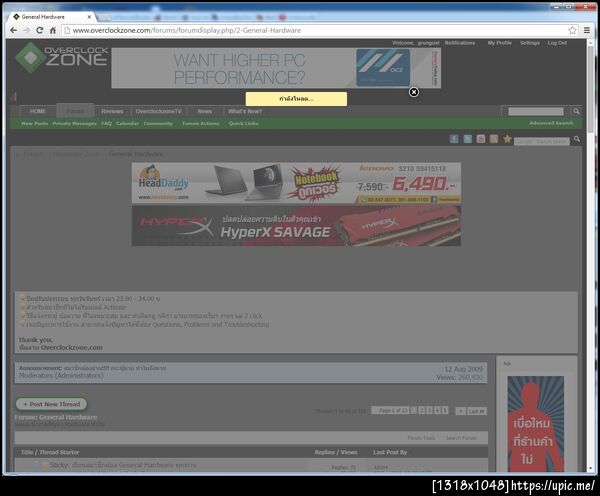Click the Last page button
Image resolution: width=600 pixels, height=496 pixels.
[x=476, y=411]
